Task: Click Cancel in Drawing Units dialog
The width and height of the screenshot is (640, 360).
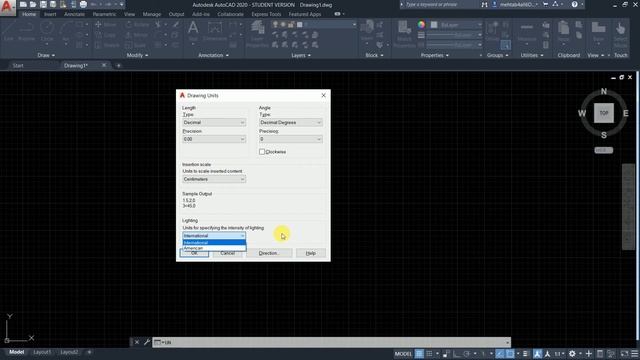Action: 227,253
